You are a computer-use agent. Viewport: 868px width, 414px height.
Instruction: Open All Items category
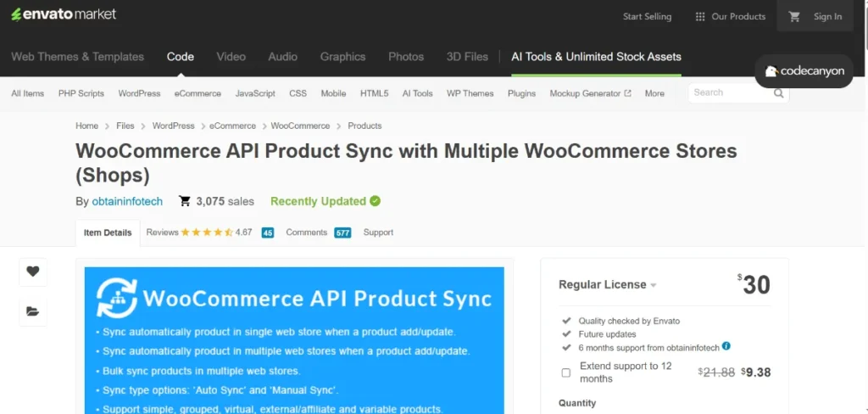[28, 93]
